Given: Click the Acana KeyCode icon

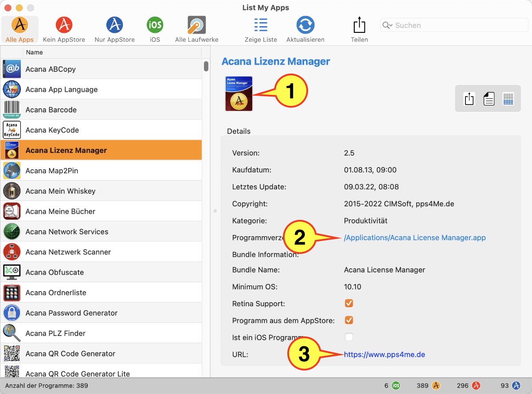Looking at the screenshot, I should click(12, 130).
